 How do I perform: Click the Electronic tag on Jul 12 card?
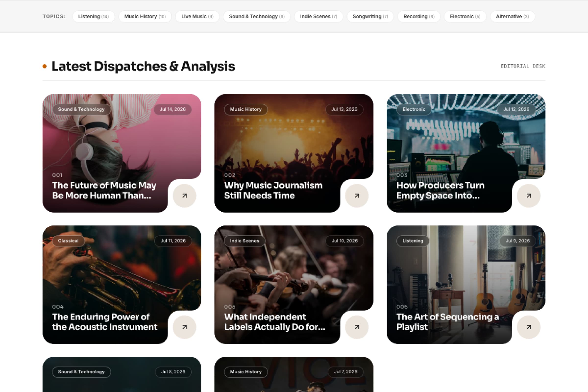tap(414, 110)
